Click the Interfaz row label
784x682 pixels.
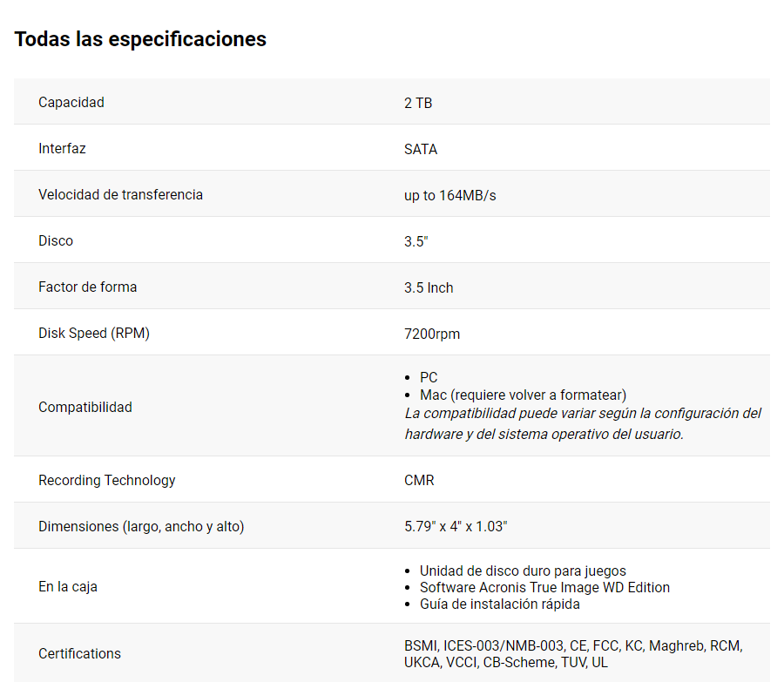click(x=62, y=148)
